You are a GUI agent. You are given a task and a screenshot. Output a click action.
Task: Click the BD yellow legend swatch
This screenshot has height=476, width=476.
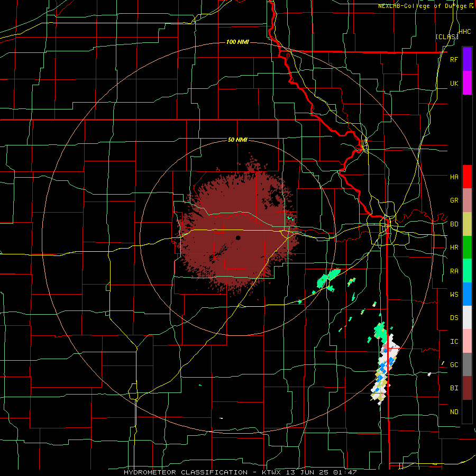point(467,224)
